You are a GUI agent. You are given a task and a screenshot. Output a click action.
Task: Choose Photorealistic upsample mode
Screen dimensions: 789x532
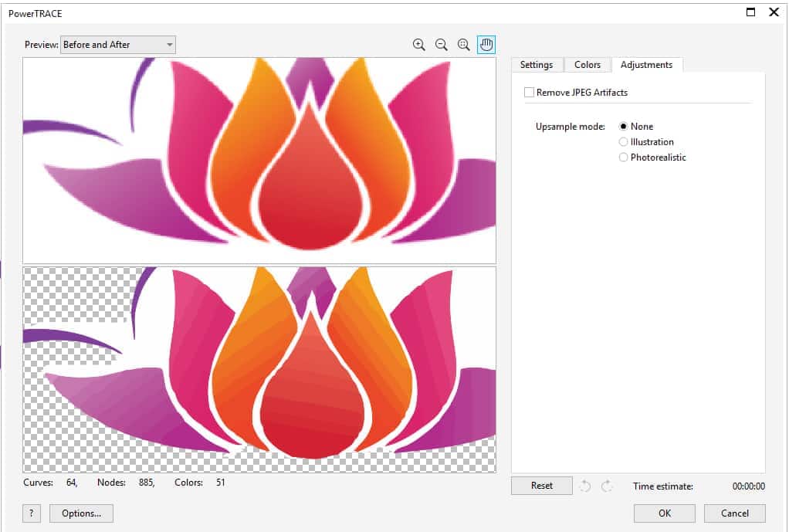(624, 158)
